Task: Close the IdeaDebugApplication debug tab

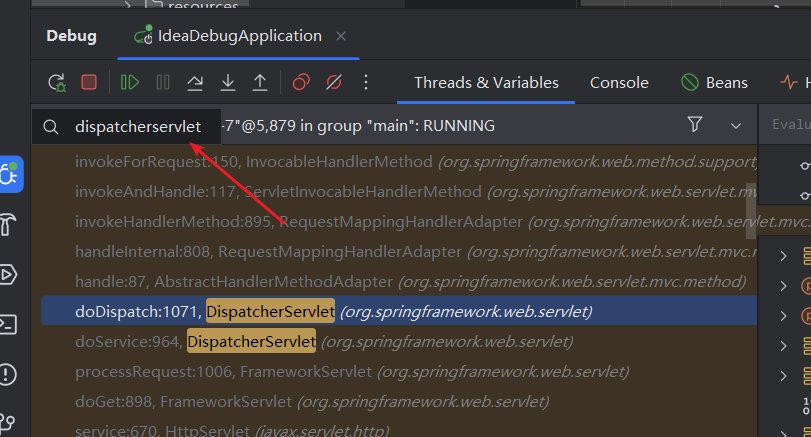Action: pos(341,36)
